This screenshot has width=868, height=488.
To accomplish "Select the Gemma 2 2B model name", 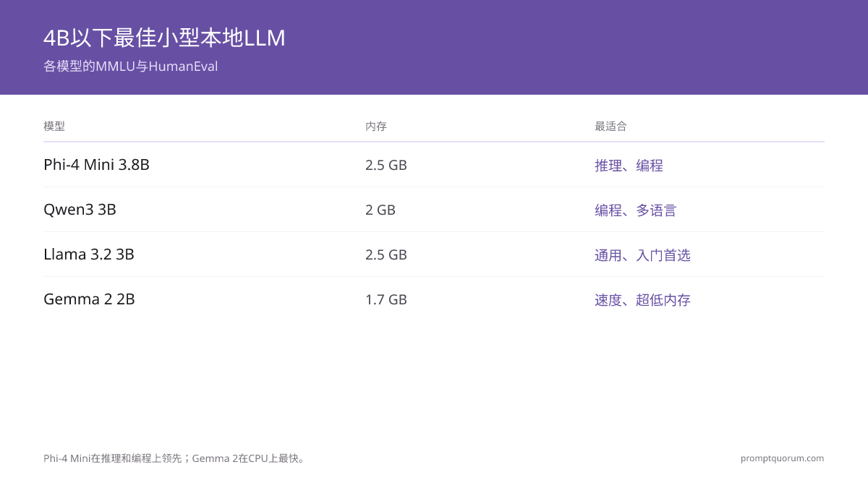I will [x=89, y=299].
